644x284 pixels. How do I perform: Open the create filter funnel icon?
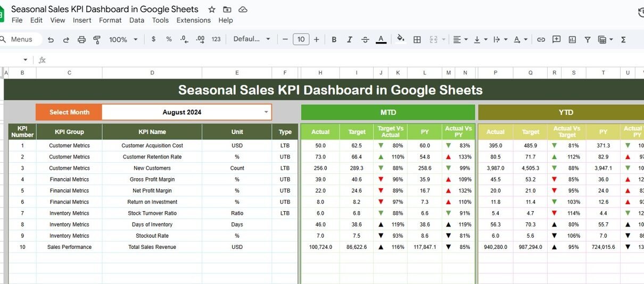click(588, 39)
